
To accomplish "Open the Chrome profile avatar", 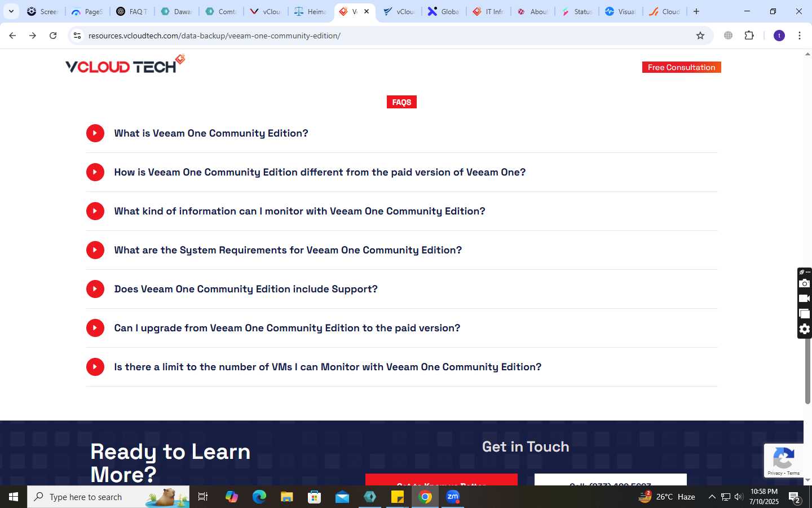I will pyautogui.click(x=779, y=36).
